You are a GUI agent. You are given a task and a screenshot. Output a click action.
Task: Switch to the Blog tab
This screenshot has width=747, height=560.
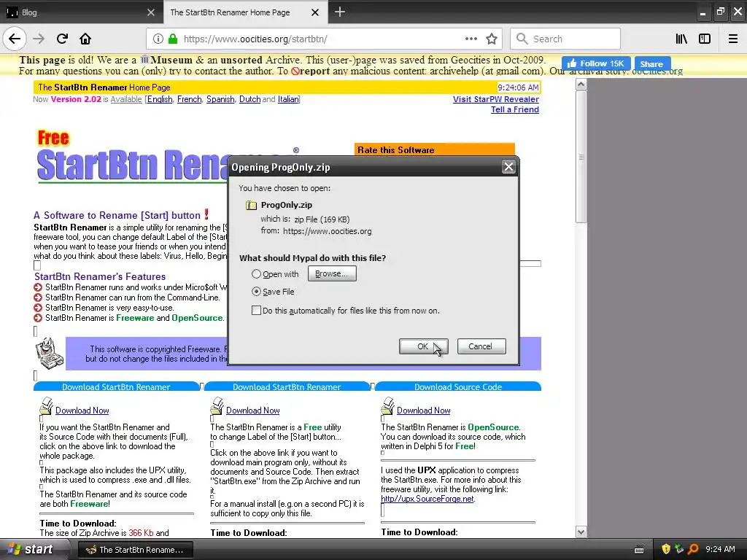coord(82,12)
